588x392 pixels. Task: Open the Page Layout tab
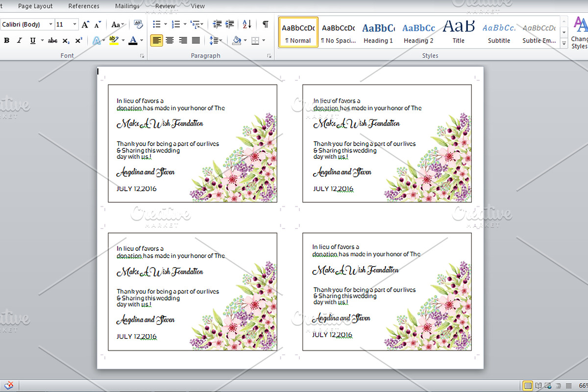coord(35,6)
